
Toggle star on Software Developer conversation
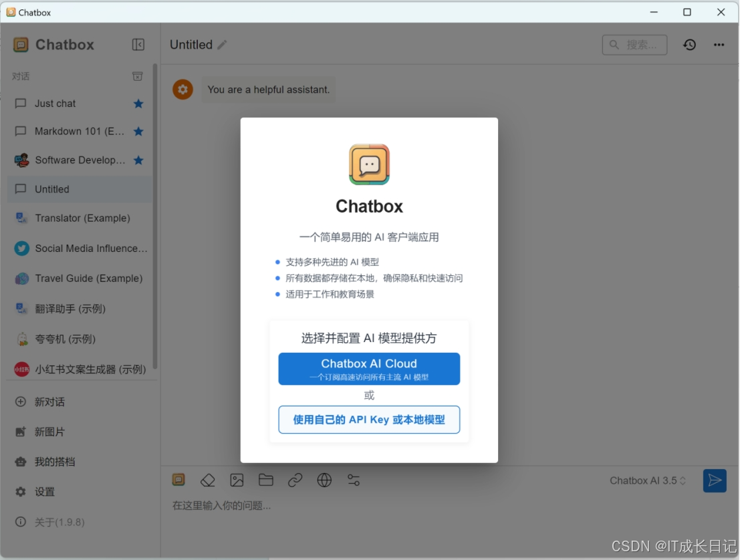click(138, 160)
